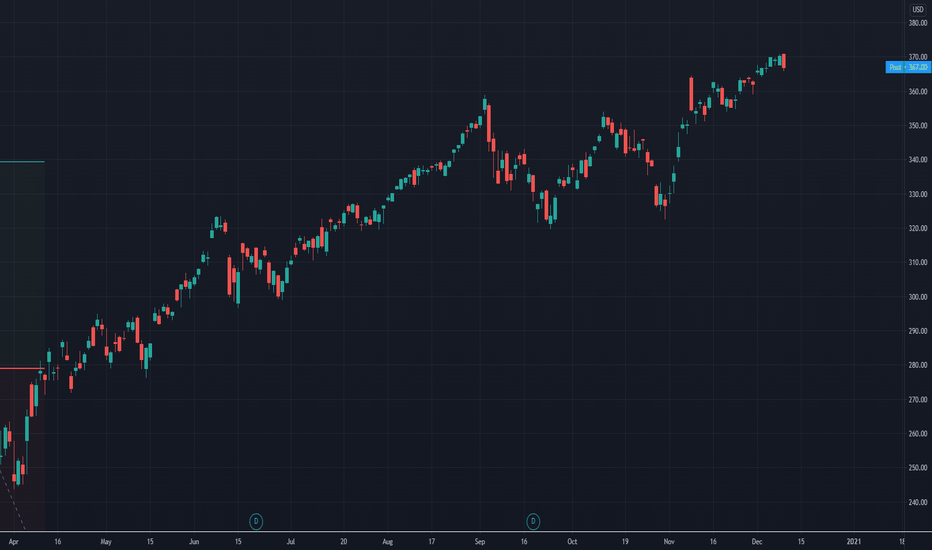Select the teal horizontal line near 340
This screenshot has height=550, width=932.
tap(22, 162)
